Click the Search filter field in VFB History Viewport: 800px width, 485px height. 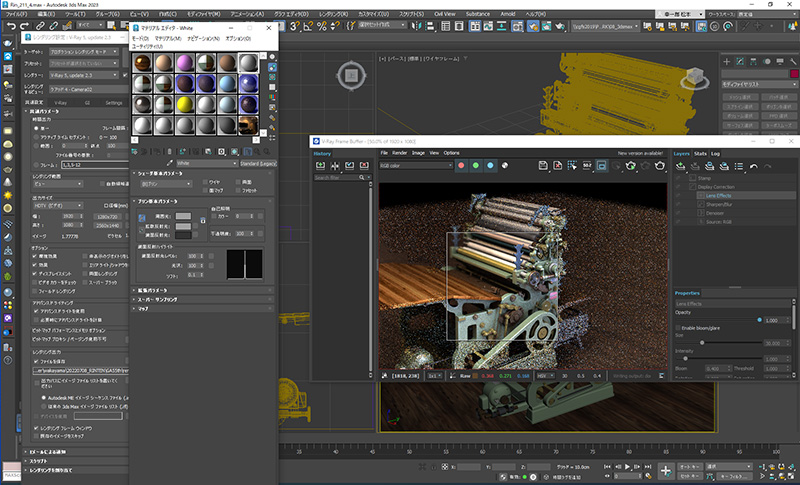(342, 177)
